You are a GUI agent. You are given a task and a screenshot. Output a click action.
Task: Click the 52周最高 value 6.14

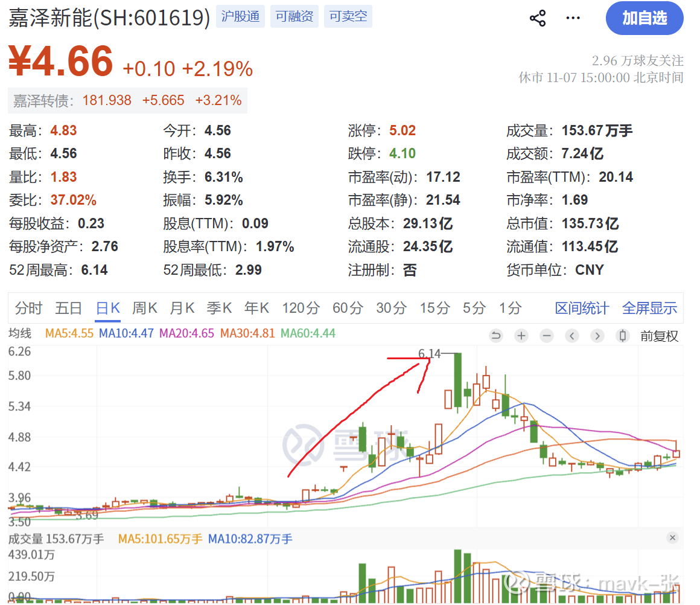point(94,270)
